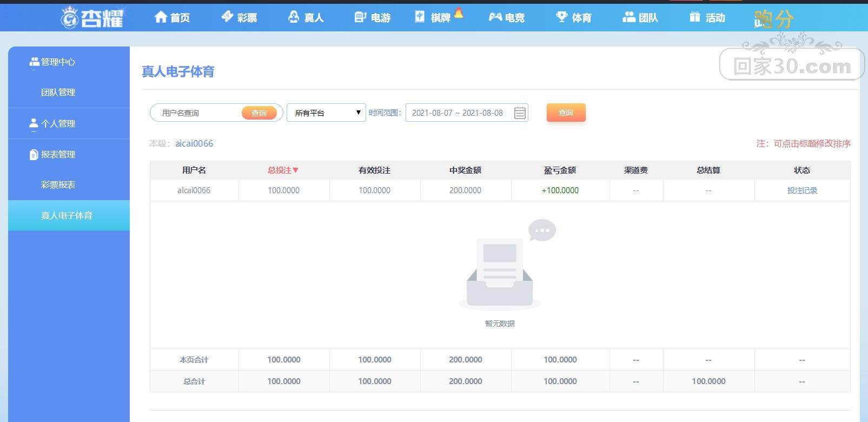Click the gamepad icon beside 电竞
Viewport: 868px width, 422px height.
point(495,17)
